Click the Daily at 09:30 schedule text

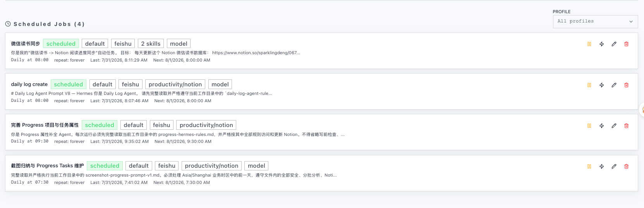pyautogui.click(x=30, y=141)
